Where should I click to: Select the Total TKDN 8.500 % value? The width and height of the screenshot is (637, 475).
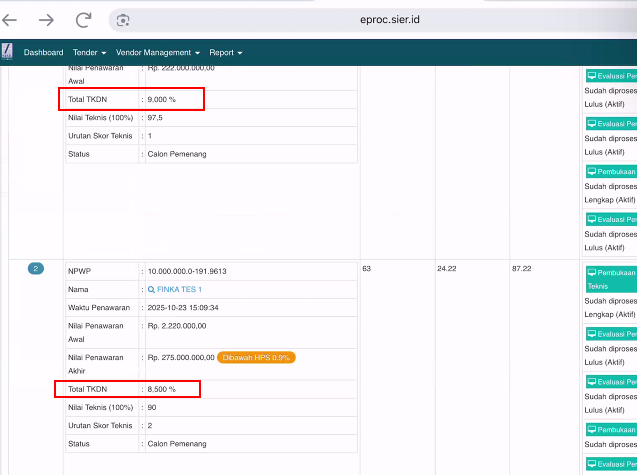(x=163, y=389)
